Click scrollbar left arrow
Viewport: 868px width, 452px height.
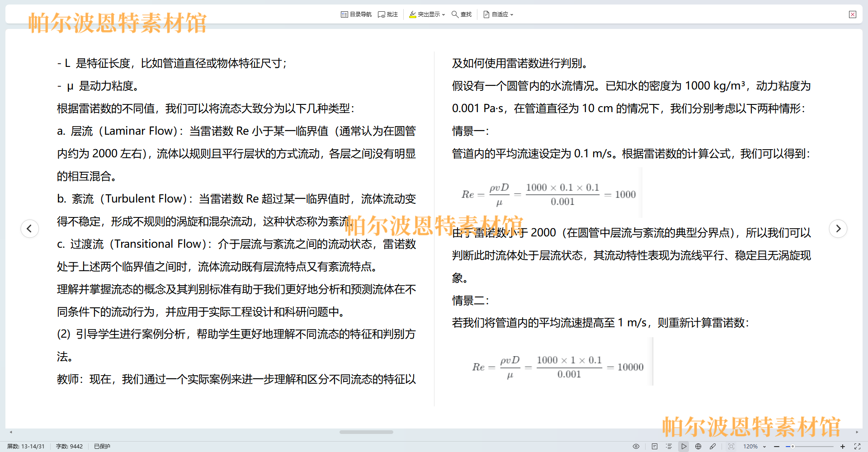[11, 432]
